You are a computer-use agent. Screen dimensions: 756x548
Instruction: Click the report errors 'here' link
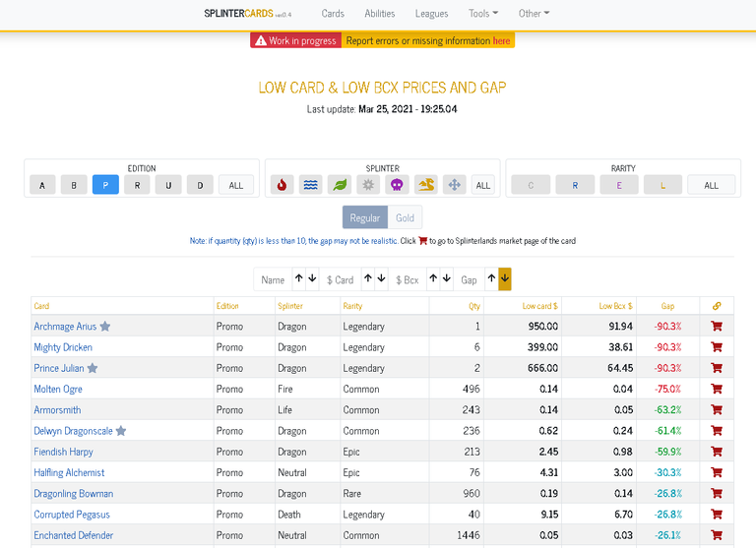pos(501,41)
